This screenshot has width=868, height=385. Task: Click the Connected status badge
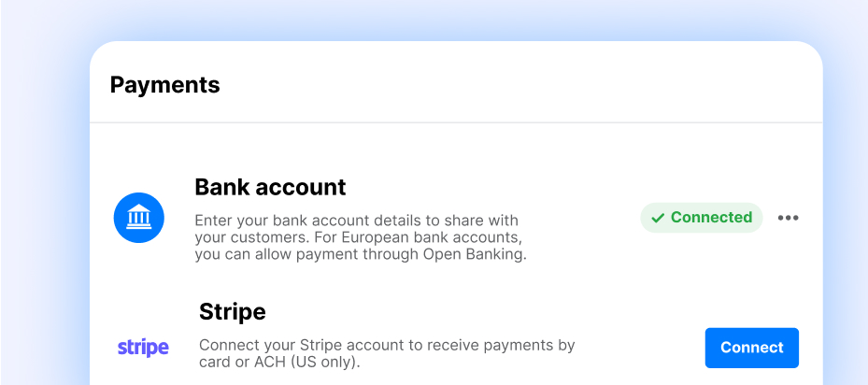tap(701, 218)
